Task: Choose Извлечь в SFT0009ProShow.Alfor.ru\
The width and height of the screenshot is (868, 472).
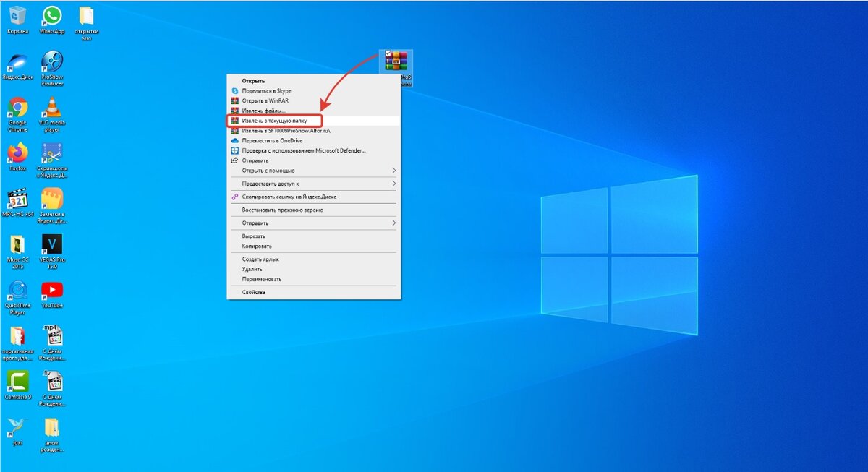Action: point(314,131)
